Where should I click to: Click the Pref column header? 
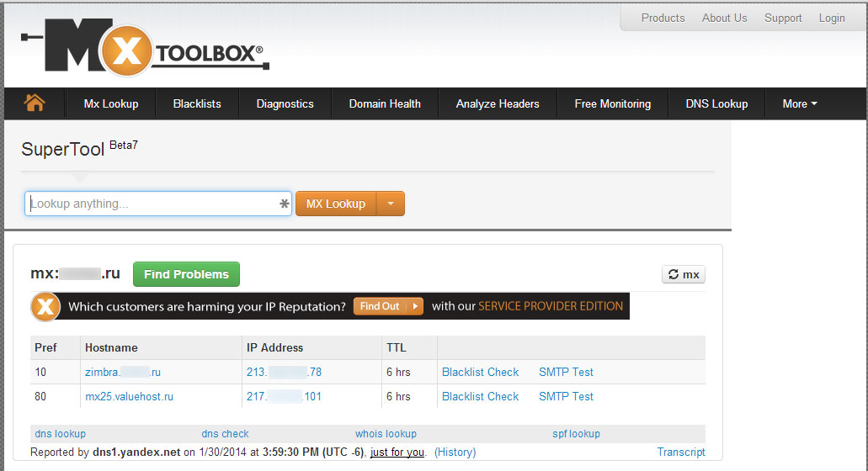coord(46,347)
